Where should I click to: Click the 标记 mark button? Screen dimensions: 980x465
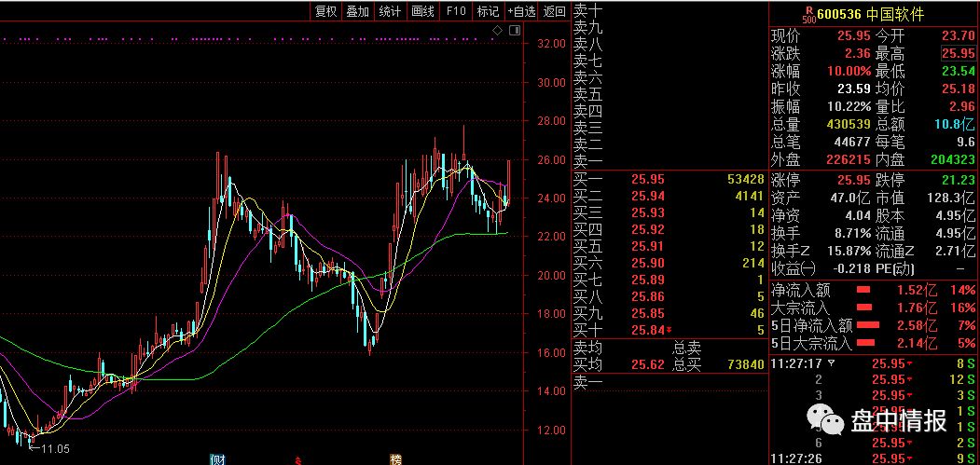[488, 11]
